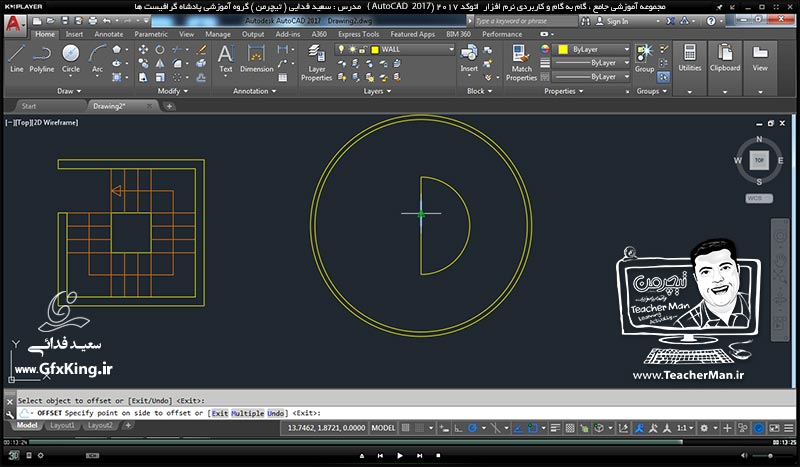
Task: Click the Undo arrow in quick access toolbar
Action: (106, 21)
